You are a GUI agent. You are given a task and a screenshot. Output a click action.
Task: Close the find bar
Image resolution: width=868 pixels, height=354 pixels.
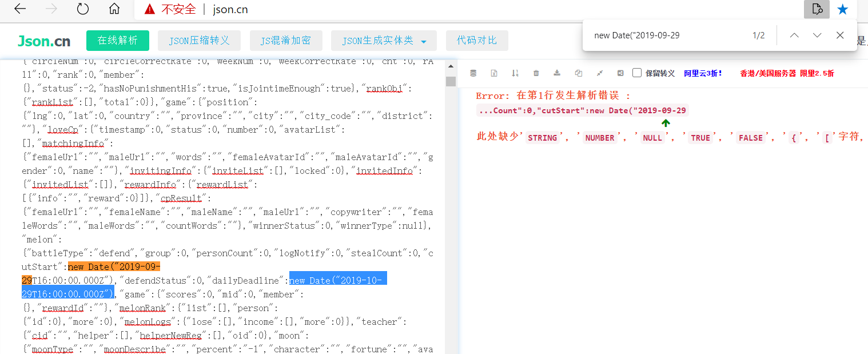point(840,35)
